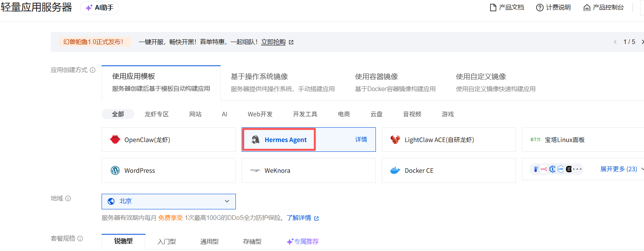
Task: Select the 使用自定义镜像 tab
Action: click(495, 82)
